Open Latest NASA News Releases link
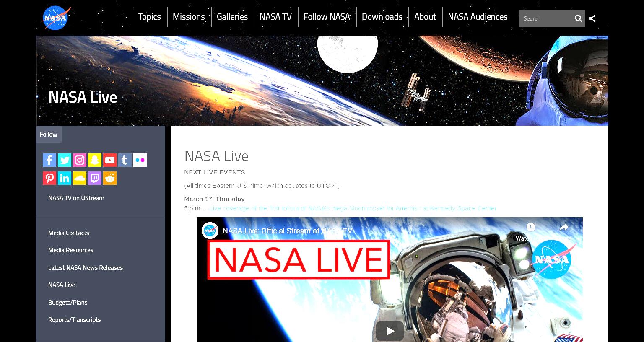This screenshot has height=342, width=644. pos(86,268)
